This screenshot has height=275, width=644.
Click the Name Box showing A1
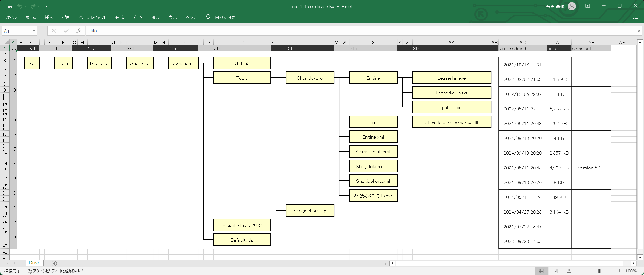[17, 31]
